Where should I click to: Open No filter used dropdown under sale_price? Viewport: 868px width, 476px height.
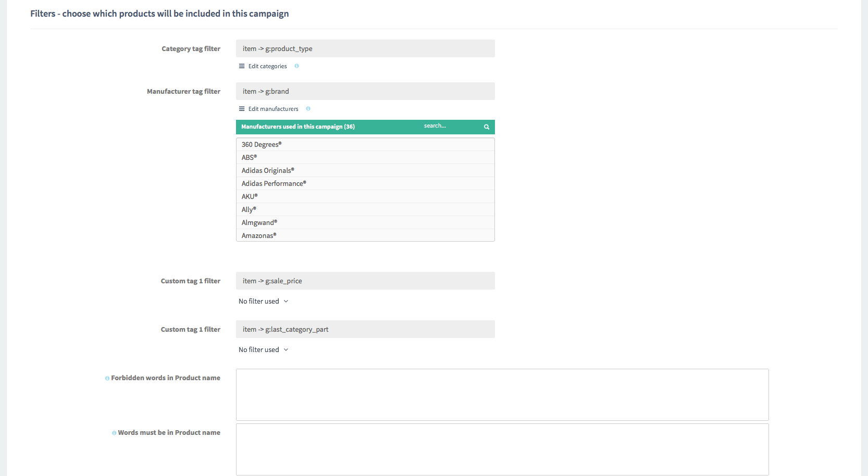(x=263, y=301)
